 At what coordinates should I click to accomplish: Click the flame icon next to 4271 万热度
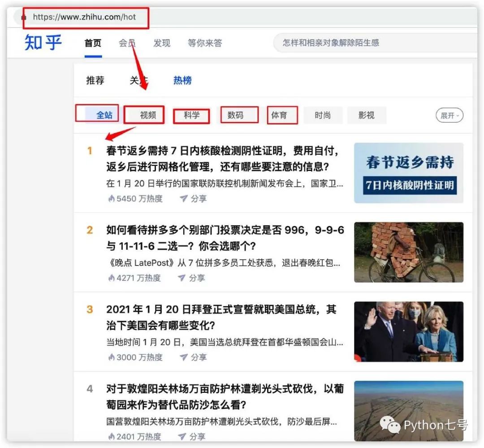pyautogui.click(x=111, y=278)
